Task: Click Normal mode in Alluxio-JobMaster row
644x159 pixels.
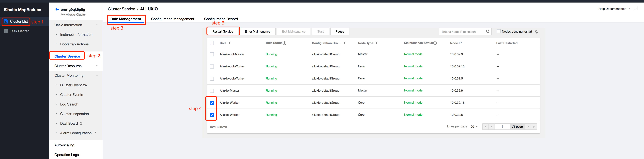Action: [413, 54]
